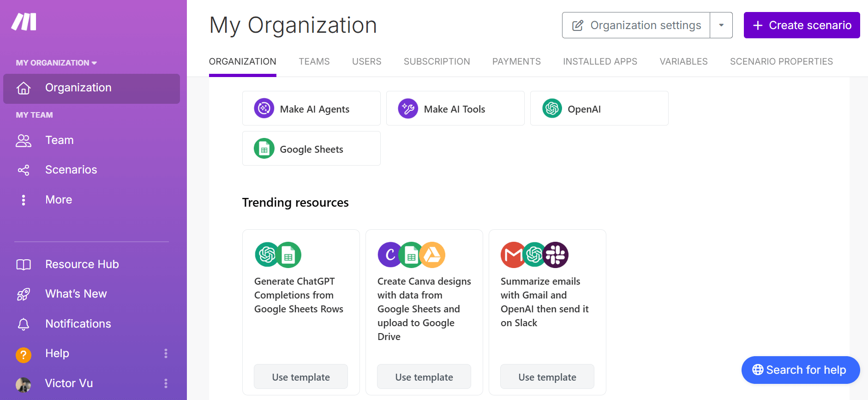Open the Organization home icon in sidebar
The width and height of the screenshot is (868, 400).
24,88
